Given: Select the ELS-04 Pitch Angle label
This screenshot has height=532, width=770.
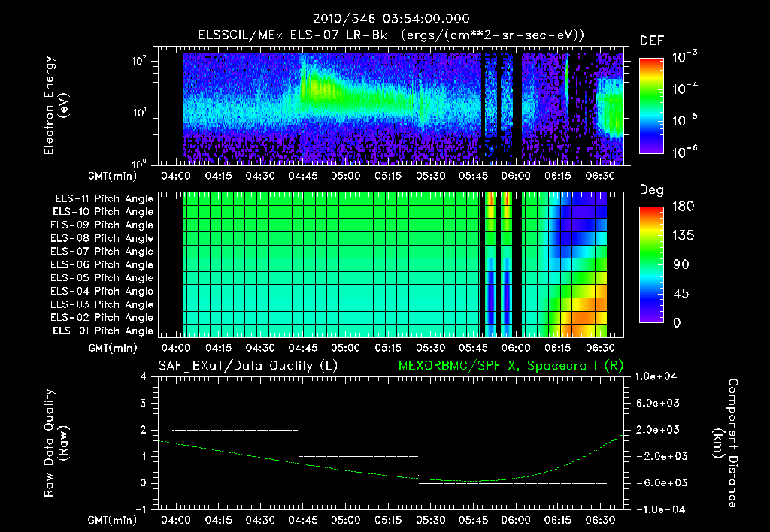Looking at the screenshot, I should point(102,291).
